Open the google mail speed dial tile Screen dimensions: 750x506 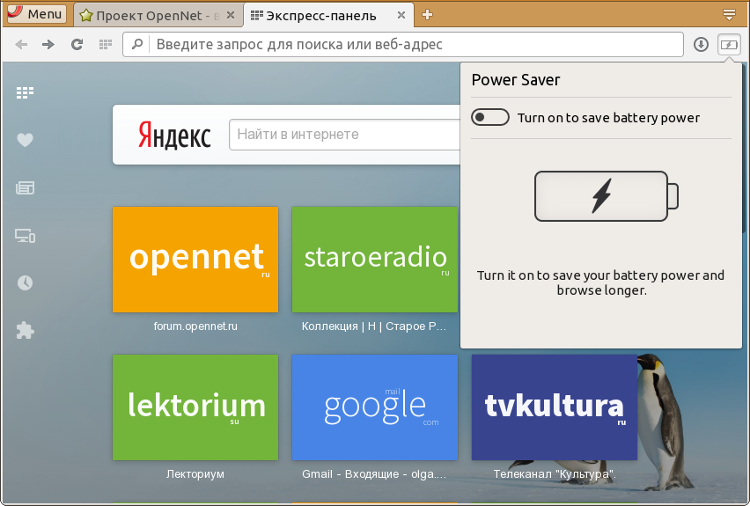[375, 407]
